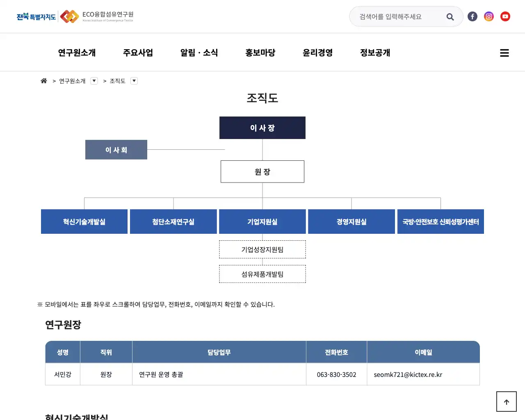Select the 경영지원실 org chart box
Screen dimensions: 525x420
click(x=352, y=221)
